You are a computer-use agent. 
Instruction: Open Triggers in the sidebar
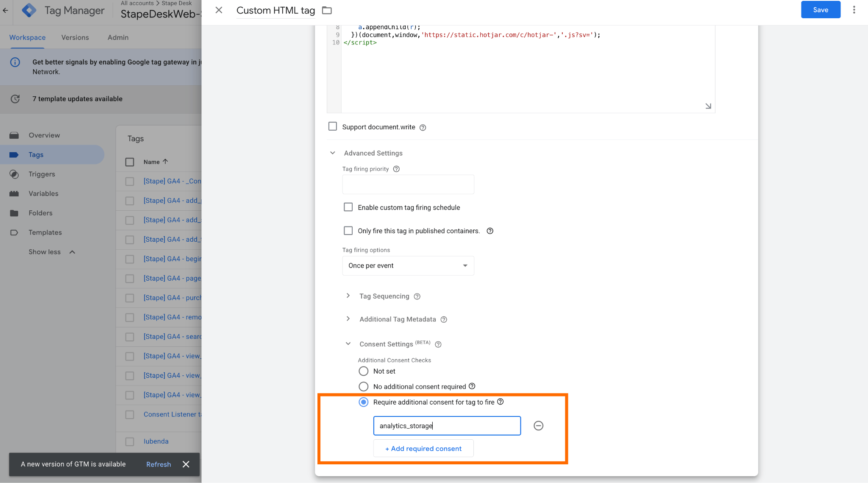point(42,174)
